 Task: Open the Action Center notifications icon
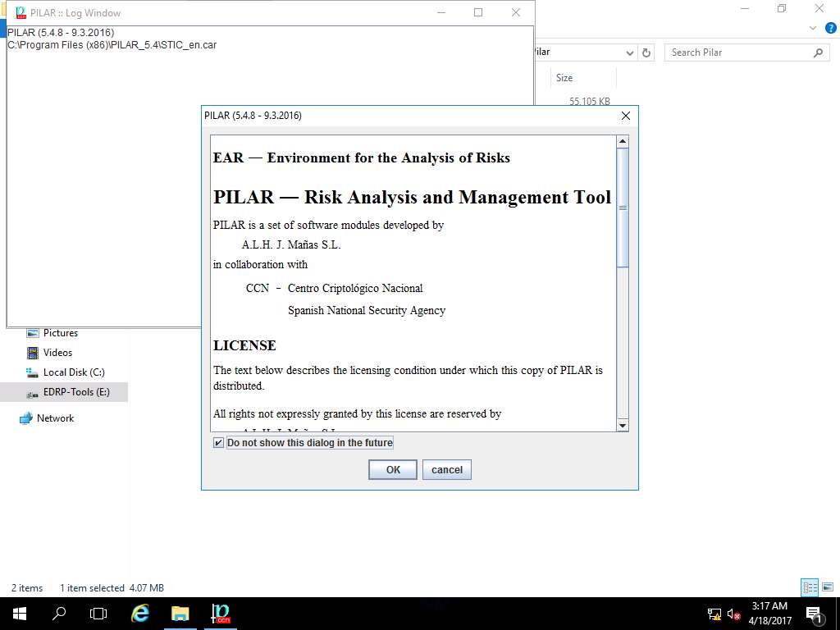coord(814,614)
